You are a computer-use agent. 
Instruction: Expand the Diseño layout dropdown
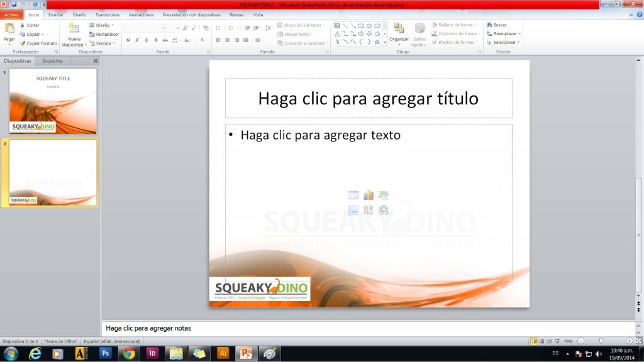(101, 25)
